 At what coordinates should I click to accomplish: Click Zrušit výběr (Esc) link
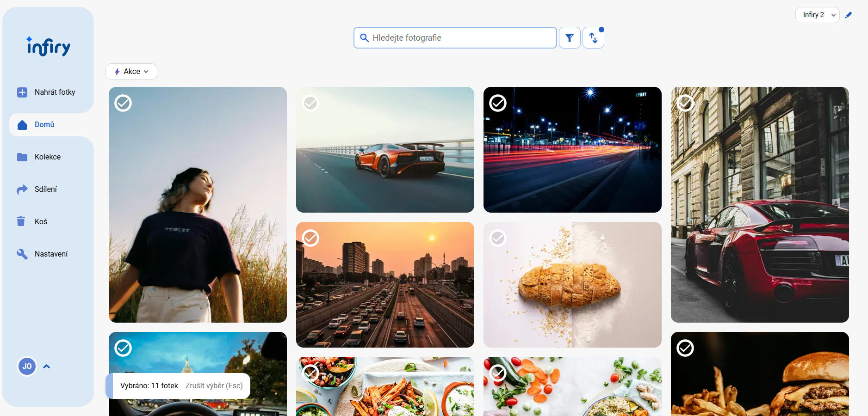click(214, 386)
